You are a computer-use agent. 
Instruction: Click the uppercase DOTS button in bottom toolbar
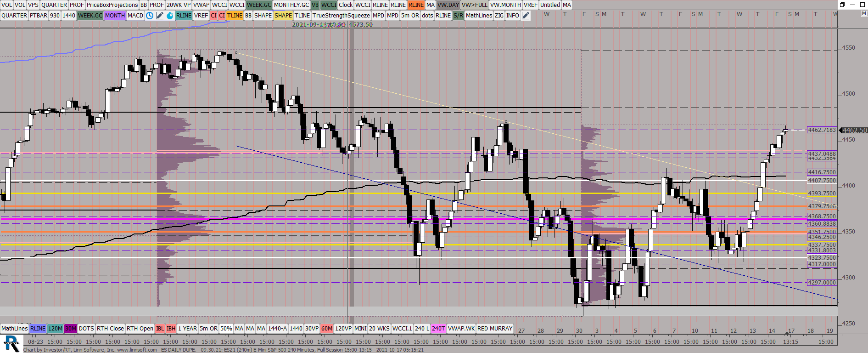(x=86, y=329)
